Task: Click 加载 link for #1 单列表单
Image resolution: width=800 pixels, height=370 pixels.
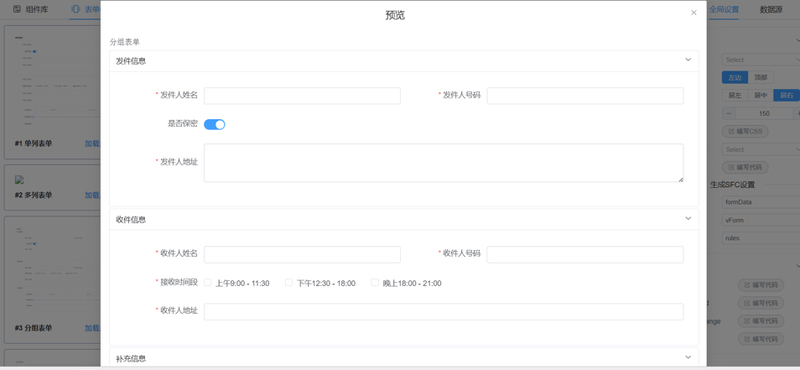Action: (x=92, y=143)
